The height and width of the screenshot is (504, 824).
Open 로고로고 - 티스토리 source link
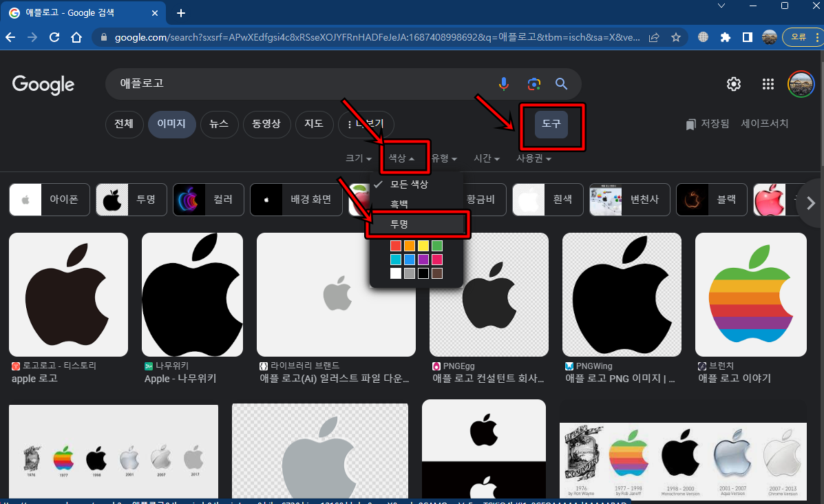pyautogui.click(x=54, y=366)
